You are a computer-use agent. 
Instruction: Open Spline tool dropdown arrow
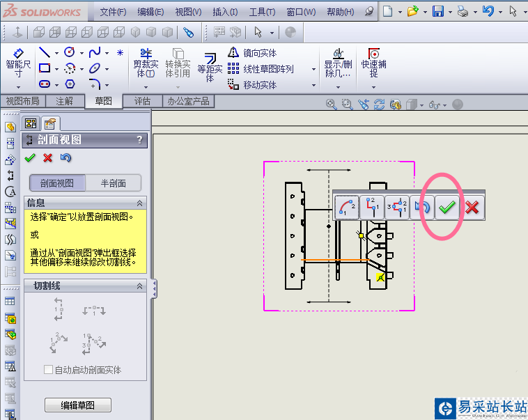click(x=107, y=53)
